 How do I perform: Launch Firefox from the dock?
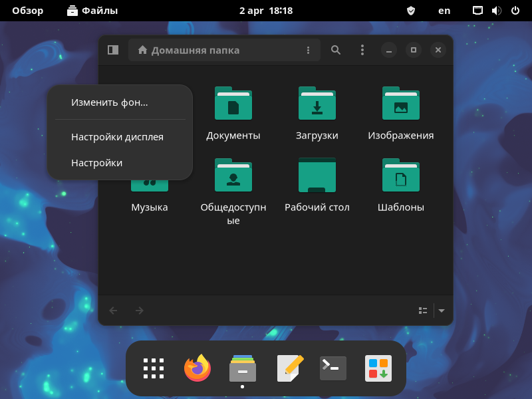(198, 367)
